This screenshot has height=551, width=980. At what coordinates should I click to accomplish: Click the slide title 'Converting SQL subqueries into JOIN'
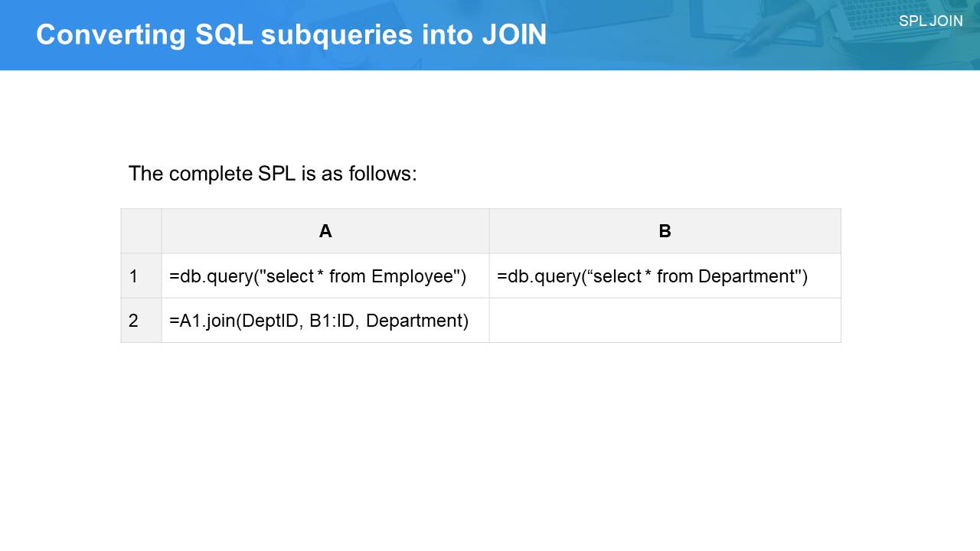(291, 35)
